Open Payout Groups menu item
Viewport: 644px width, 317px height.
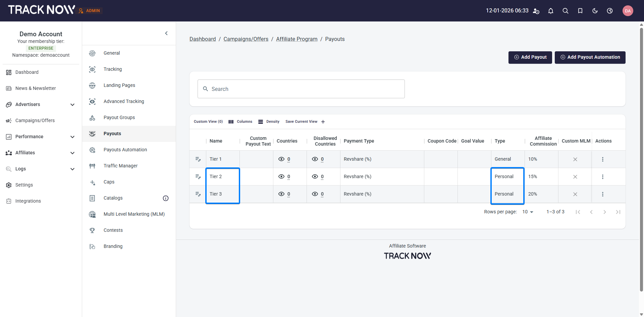(119, 117)
